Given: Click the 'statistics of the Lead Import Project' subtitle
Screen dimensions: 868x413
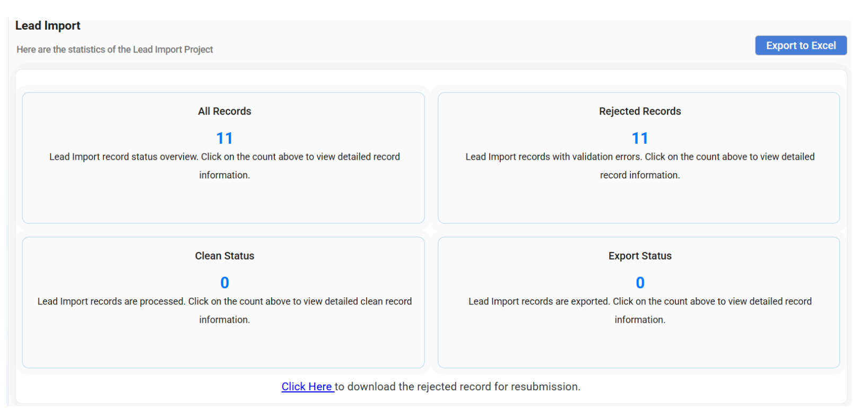Looking at the screenshot, I should pyautogui.click(x=115, y=49).
